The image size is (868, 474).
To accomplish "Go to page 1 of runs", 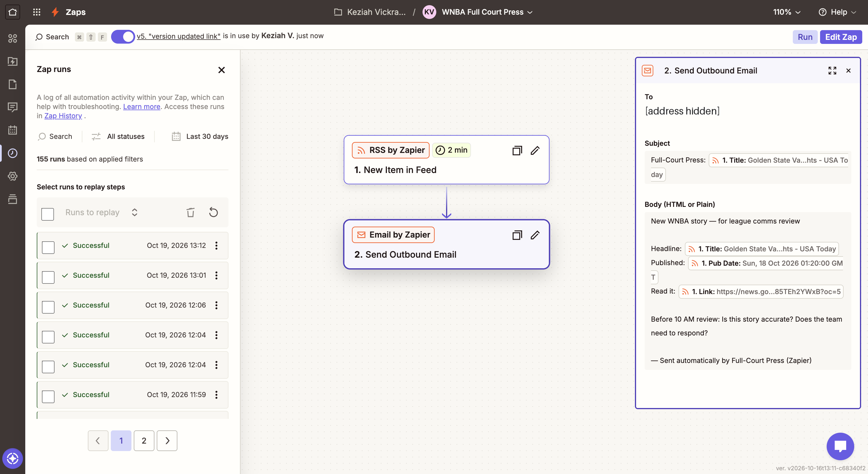I will pos(121,441).
